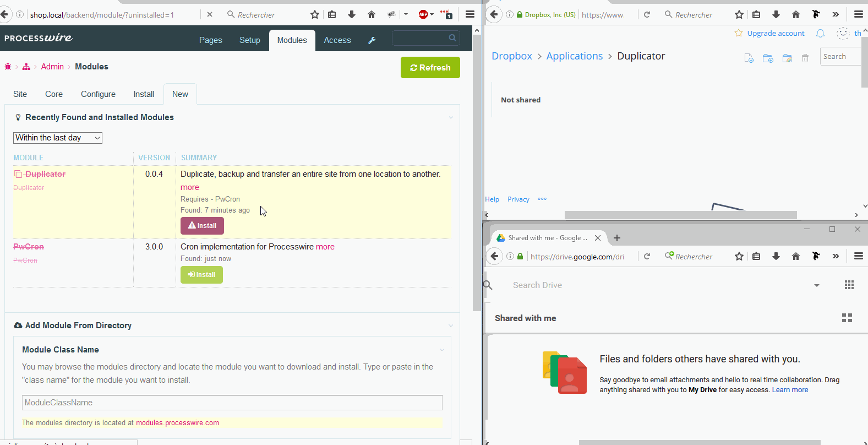868x445 pixels.
Task: Open the Setup menu in ProcessWire
Action: (250, 40)
